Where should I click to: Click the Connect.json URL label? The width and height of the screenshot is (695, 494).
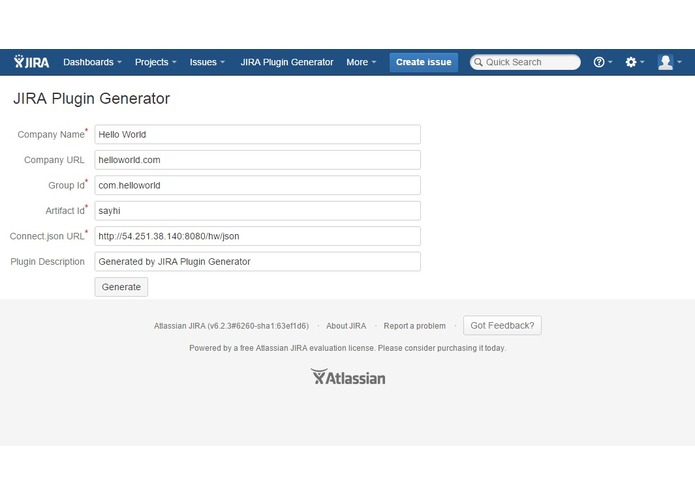pos(49,236)
